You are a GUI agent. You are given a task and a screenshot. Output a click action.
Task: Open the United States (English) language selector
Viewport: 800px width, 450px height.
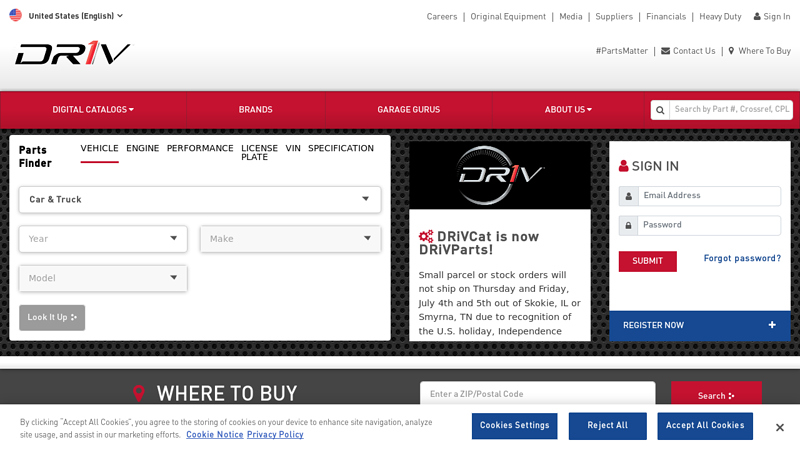pos(76,16)
